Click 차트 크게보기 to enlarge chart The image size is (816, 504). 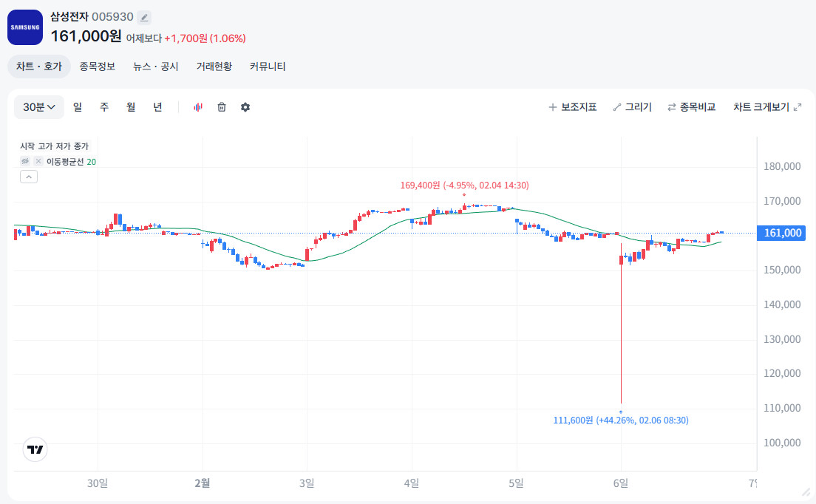point(766,107)
